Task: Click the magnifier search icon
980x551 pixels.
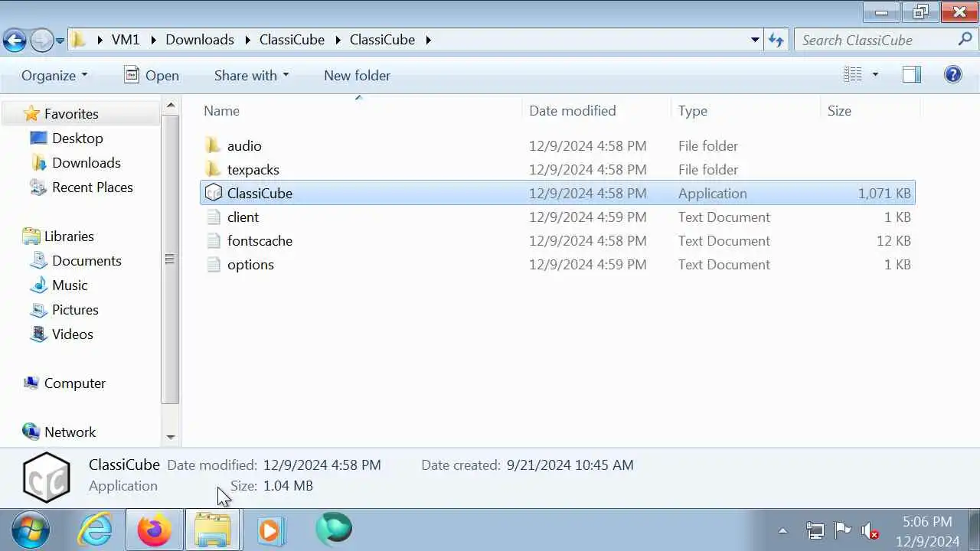Action: (x=965, y=39)
